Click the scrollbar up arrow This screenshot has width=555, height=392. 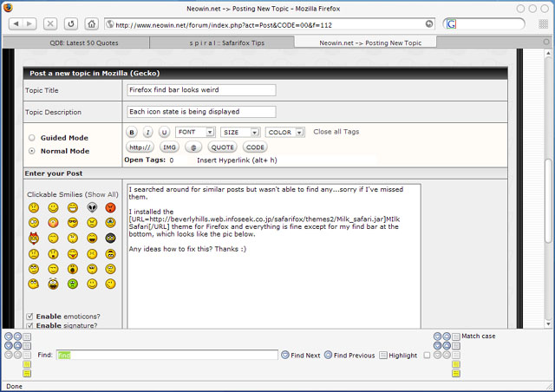tap(548, 54)
